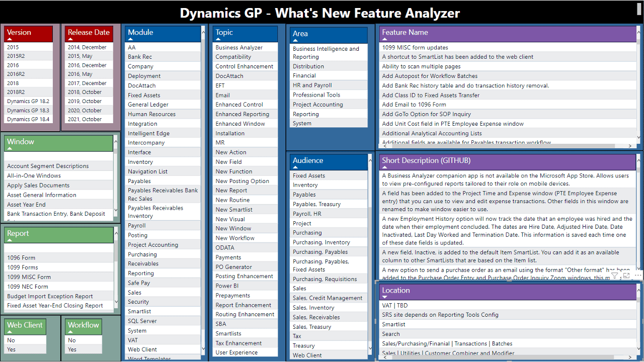Click sort arrow under Module header

click(x=131, y=39)
